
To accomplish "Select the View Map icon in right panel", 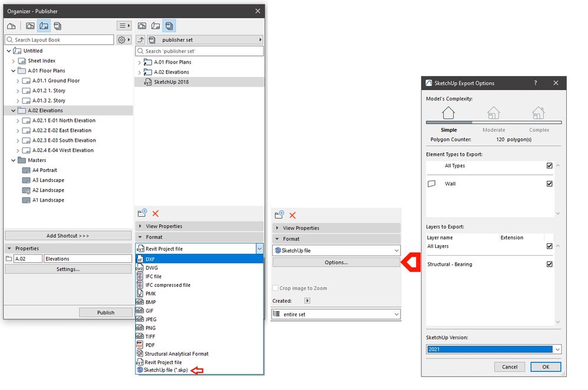I will (142, 26).
